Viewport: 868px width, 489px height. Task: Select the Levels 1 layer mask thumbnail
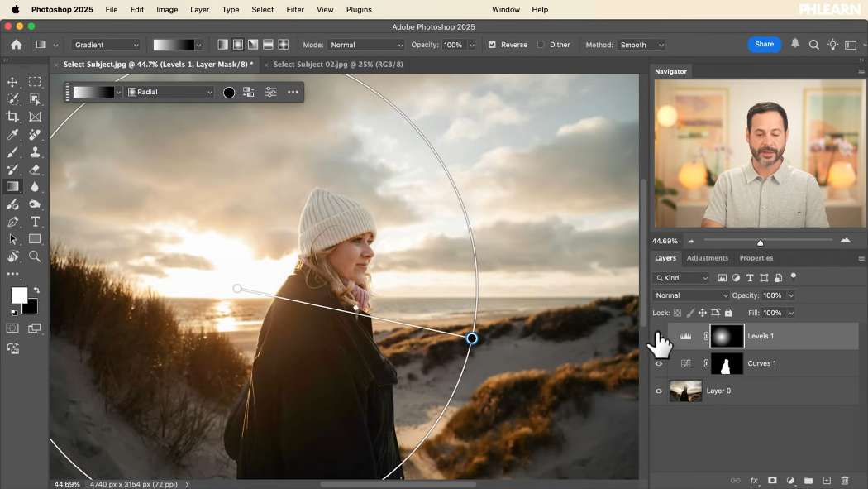coord(727,336)
